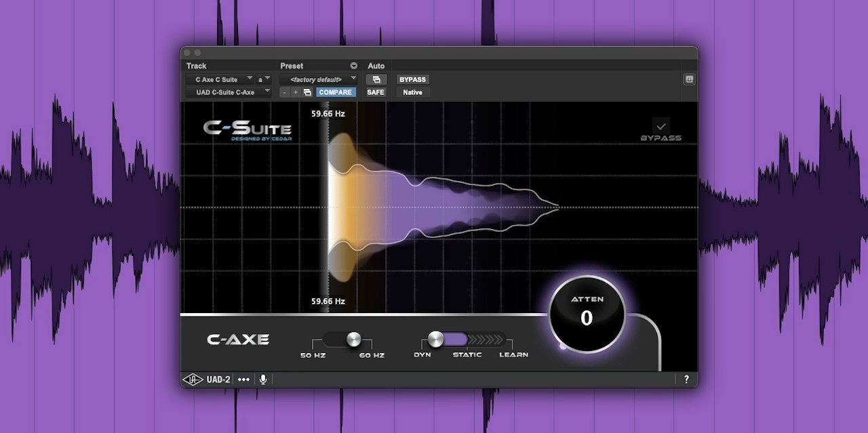Open the factory default preset dropdown
This screenshot has height=433, width=868.
click(x=319, y=79)
